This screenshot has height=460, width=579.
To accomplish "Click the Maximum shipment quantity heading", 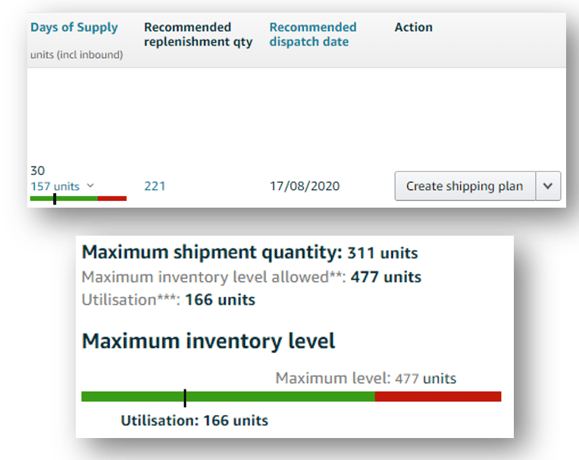I will coord(212,253).
